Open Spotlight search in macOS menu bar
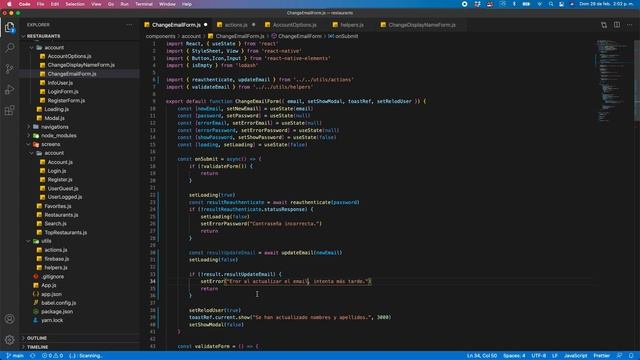Viewport: 640px width, 360px height. 551,4
